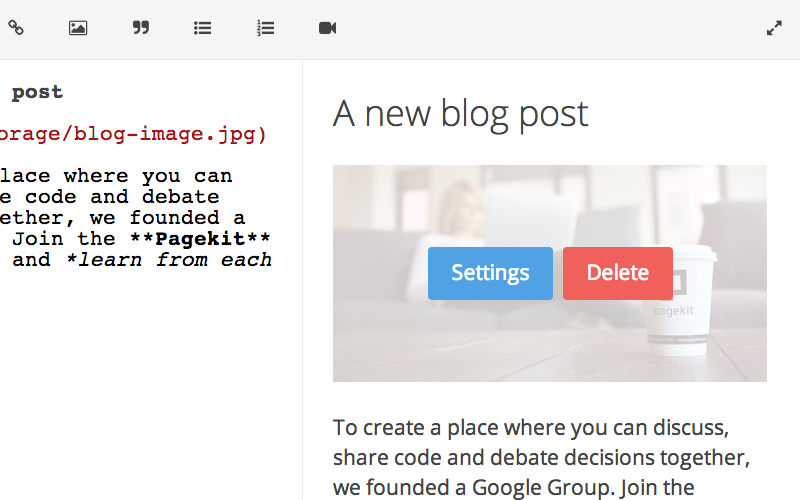
Task: Create an ordered numbered list
Action: tap(265, 28)
